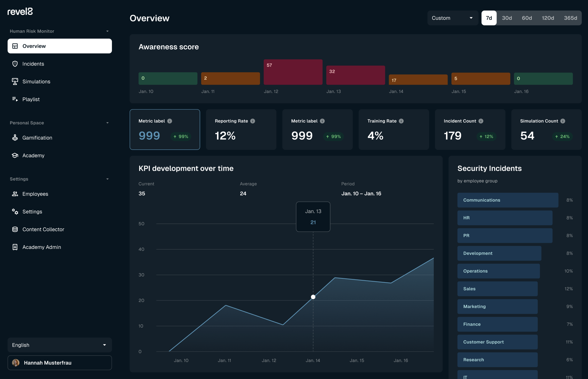Open Simulations from the sidebar icon
The width and height of the screenshot is (588, 379).
[15, 81]
